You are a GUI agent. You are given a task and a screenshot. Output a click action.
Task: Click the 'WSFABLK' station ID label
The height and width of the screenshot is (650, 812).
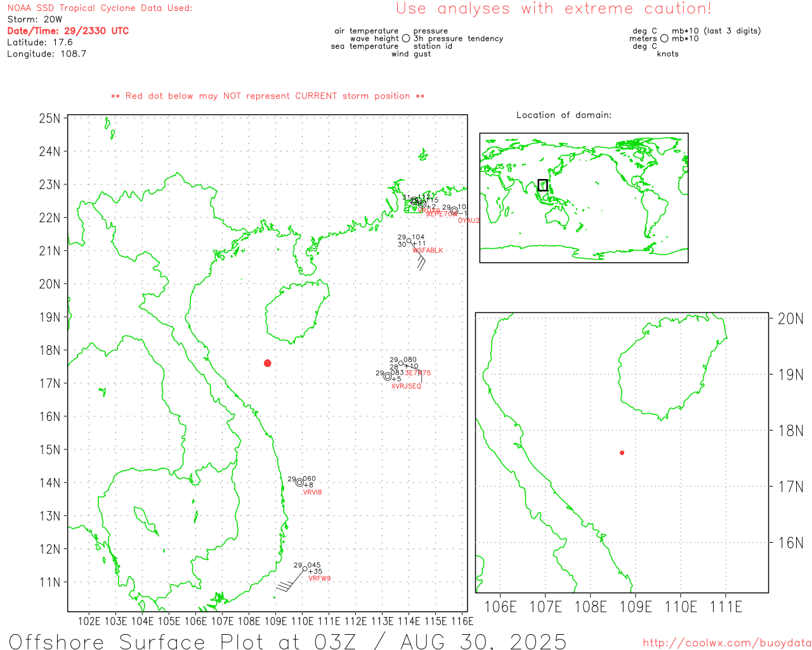(x=428, y=251)
